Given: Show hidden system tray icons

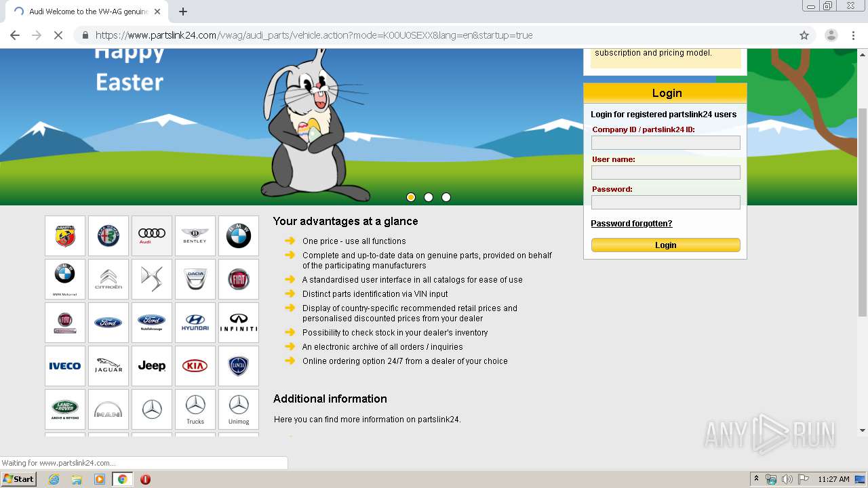Looking at the screenshot, I should point(756,479).
